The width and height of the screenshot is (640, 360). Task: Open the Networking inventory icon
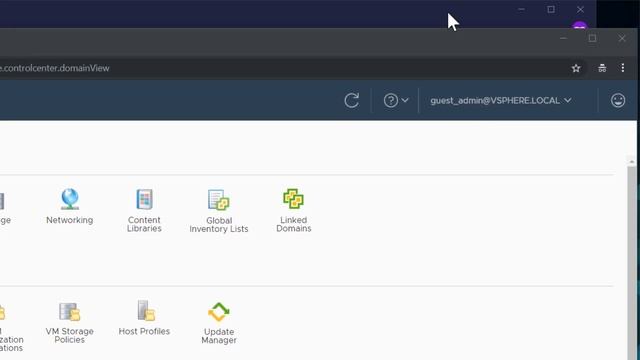pyautogui.click(x=70, y=199)
